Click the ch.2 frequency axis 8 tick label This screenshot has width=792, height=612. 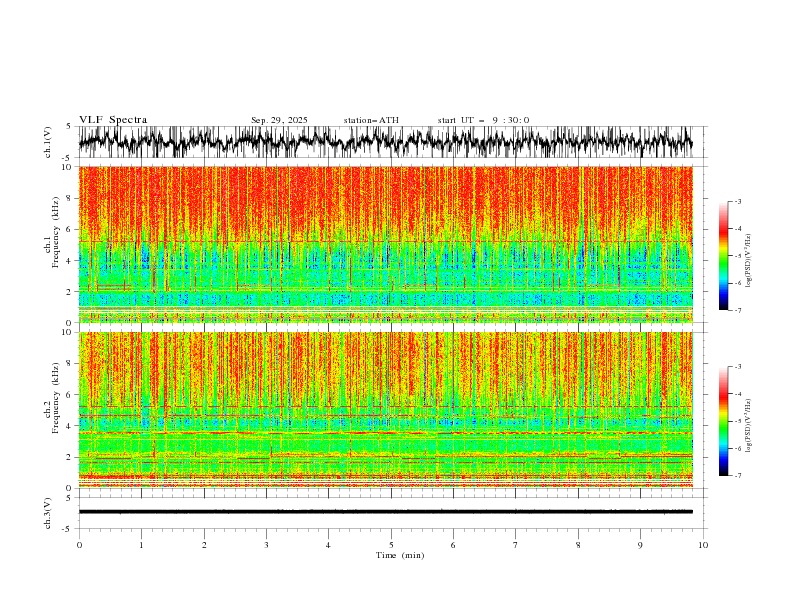click(x=70, y=364)
